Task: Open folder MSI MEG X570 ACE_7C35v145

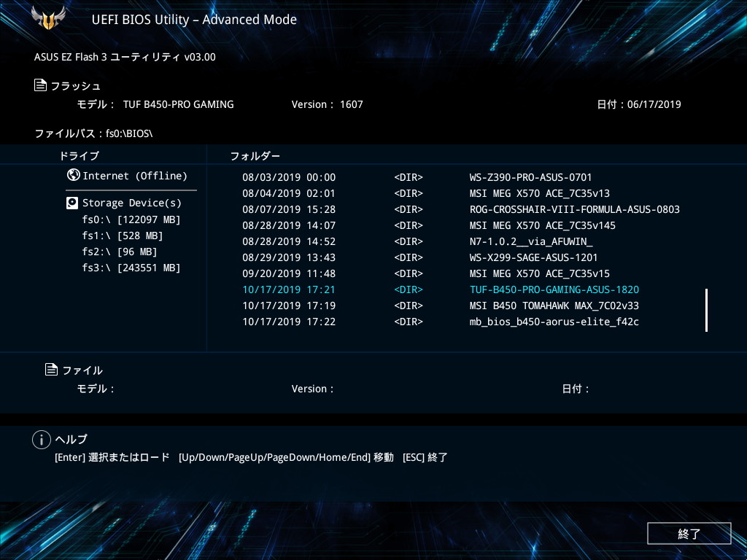Action: click(542, 225)
